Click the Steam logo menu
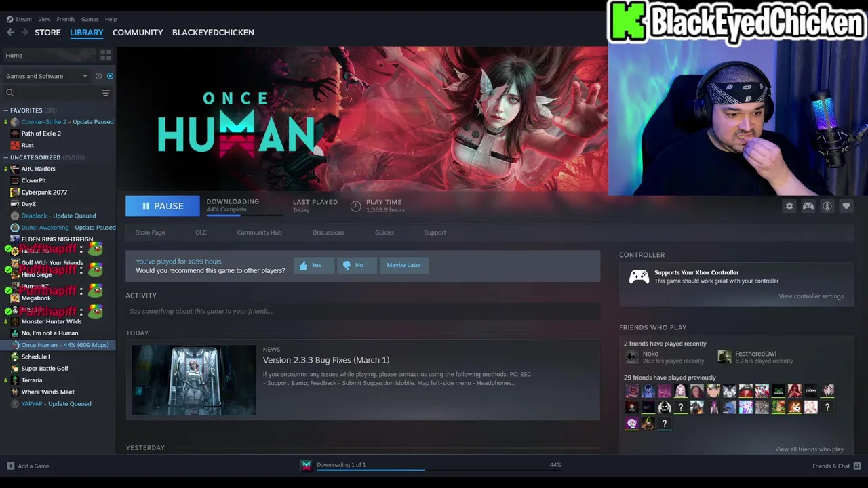Viewport: 868px width, 488px height. [x=19, y=19]
